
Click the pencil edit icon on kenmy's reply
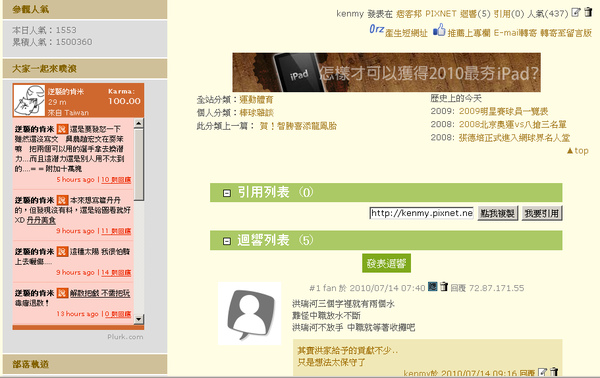point(542,372)
